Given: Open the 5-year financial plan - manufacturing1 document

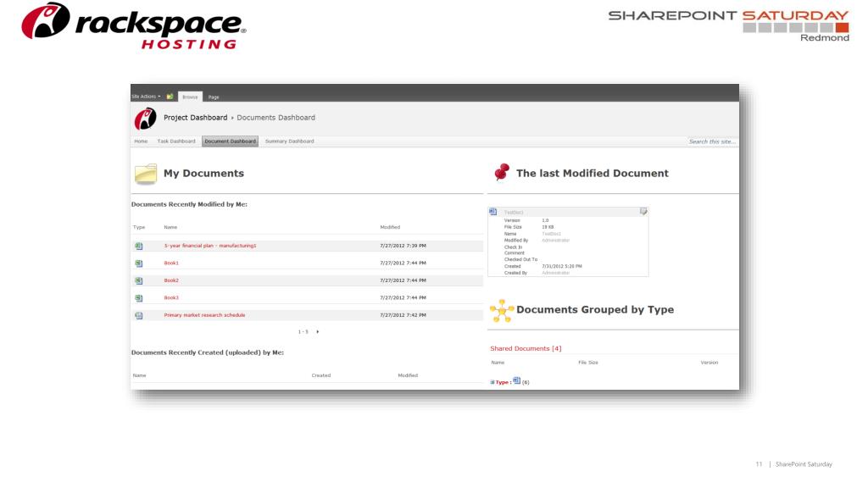Looking at the screenshot, I should (210, 246).
